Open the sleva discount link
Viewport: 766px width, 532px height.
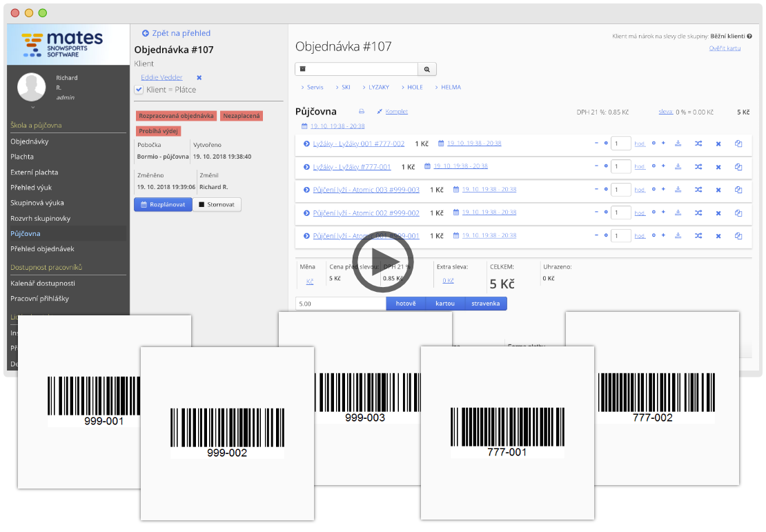pyautogui.click(x=665, y=112)
